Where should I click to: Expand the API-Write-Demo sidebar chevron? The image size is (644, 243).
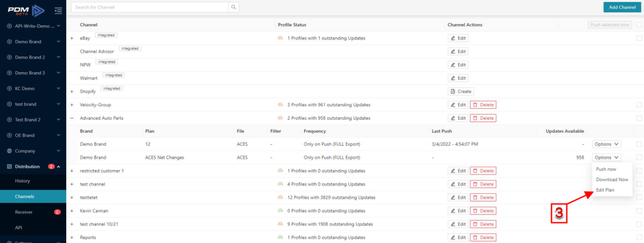(x=59, y=26)
